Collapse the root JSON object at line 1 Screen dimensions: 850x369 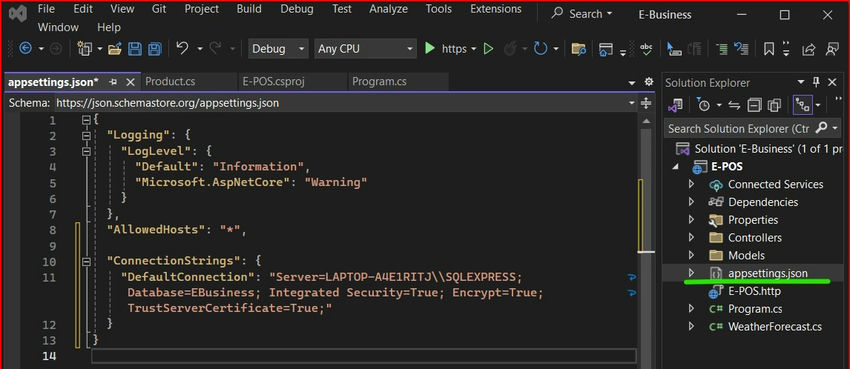86,120
